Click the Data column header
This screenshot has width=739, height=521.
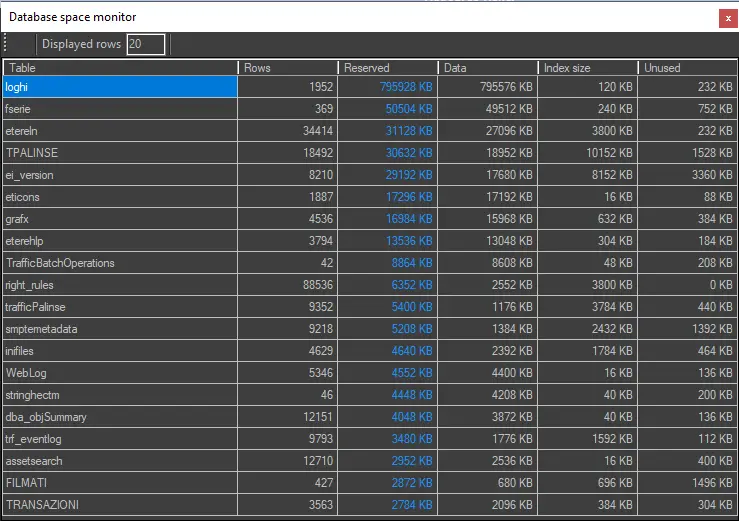[x=487, y=68]
